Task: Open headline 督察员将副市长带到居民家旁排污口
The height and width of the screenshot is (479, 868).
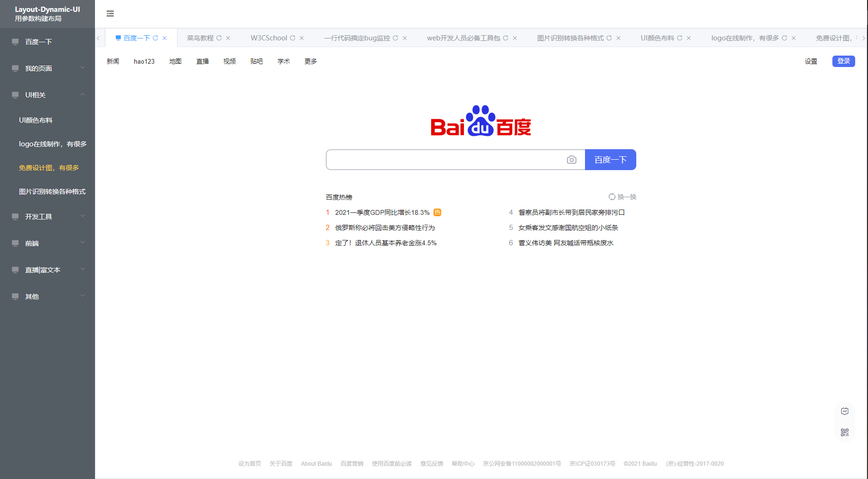Action: point(572,212)
